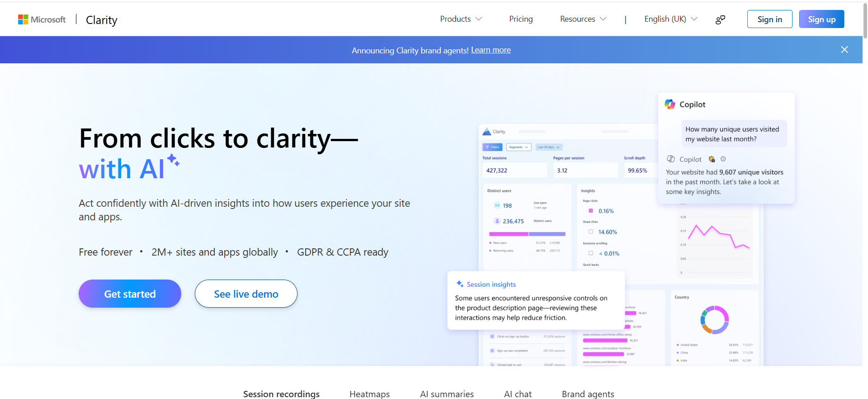Open the Segments dropdown in the dashboard
Screen dimensions: 868x399
pos(519,147)
